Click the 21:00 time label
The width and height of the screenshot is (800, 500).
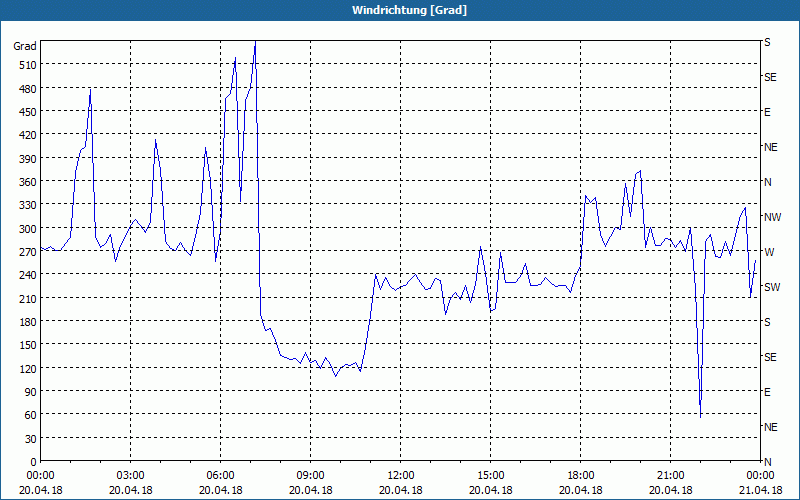point(670,476)
